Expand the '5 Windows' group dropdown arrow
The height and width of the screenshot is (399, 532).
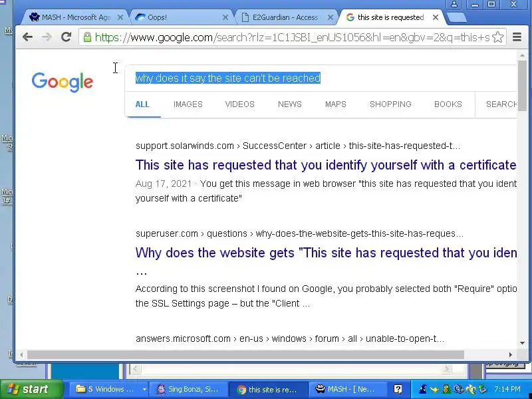144,389
